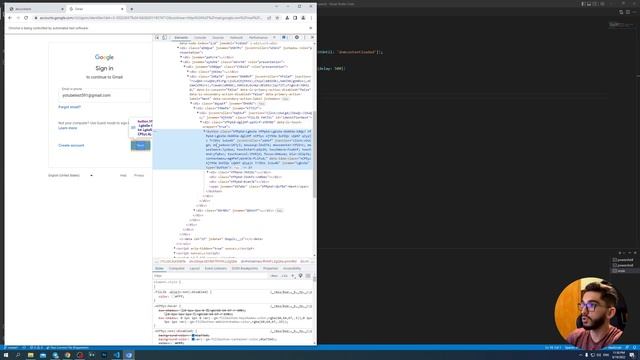Open the Computed subpanel tab
Screen dimensions: 640x360
tap(177, 269)
